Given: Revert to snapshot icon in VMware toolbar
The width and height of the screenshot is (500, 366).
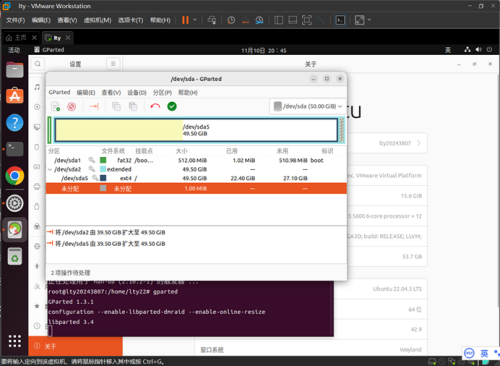Looking at the screenshot, I should tap(245, 20).
